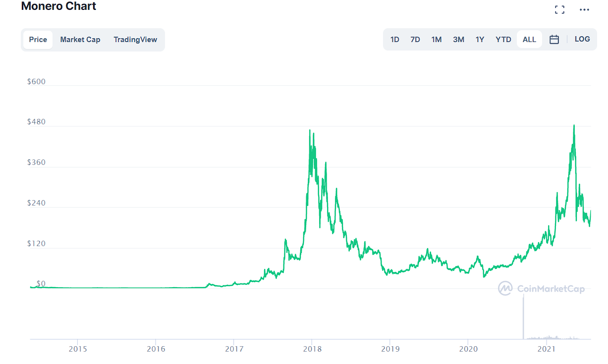Viewport: 608px width, 364px height.
Task: Click the 2021 year label
Action: (546, 349)
